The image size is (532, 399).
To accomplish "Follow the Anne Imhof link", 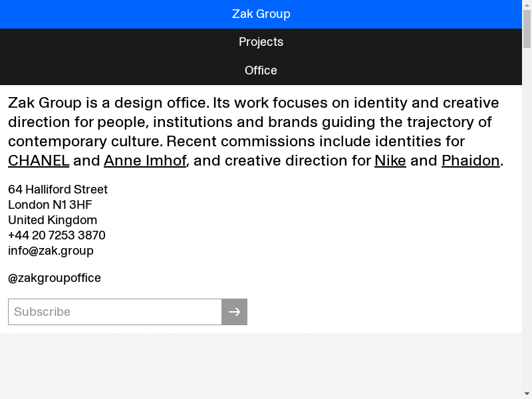I will [145, 160].
